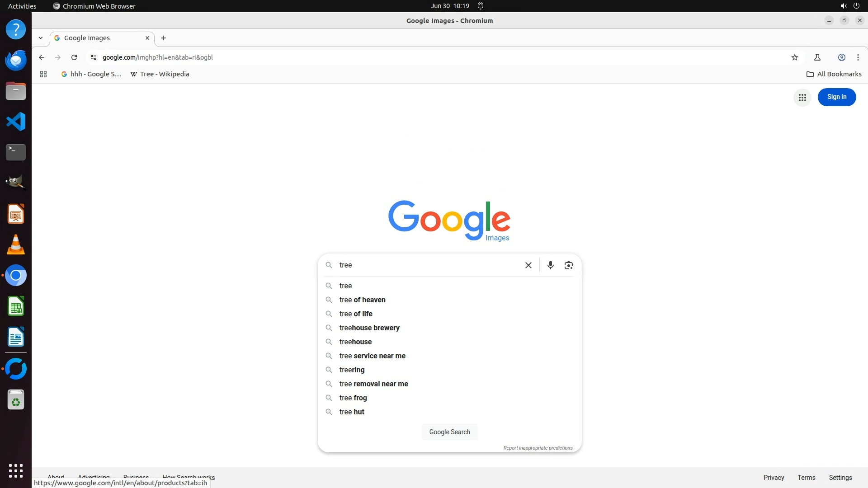
Task: Bookmark this page with star icon
Action: (794, 57)
